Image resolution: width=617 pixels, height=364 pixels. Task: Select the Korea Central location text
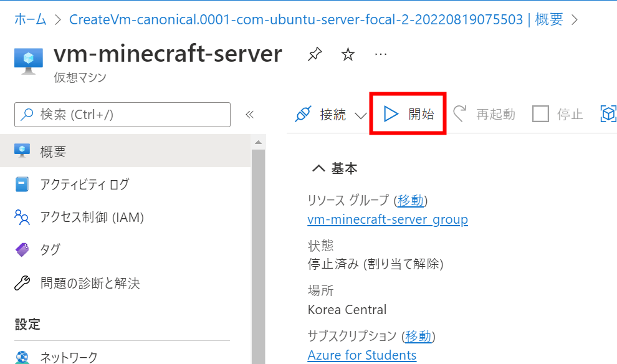[347, 310]
